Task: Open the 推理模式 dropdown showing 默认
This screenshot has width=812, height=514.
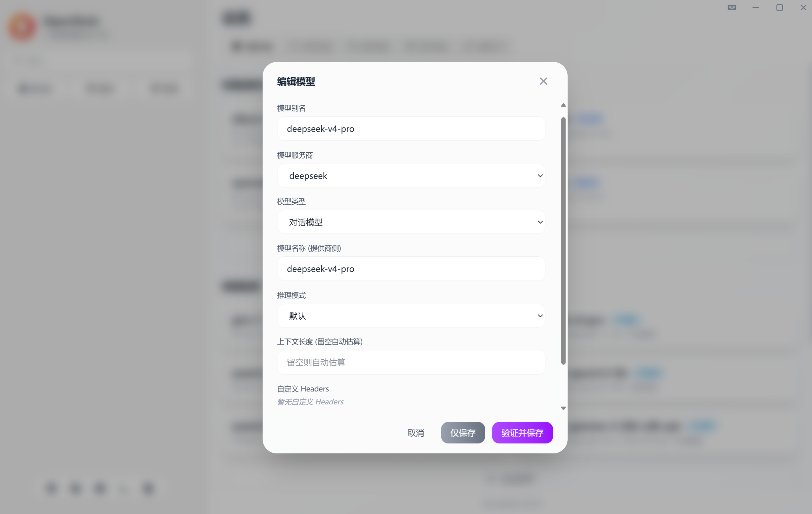Action: tap(411, 316)
